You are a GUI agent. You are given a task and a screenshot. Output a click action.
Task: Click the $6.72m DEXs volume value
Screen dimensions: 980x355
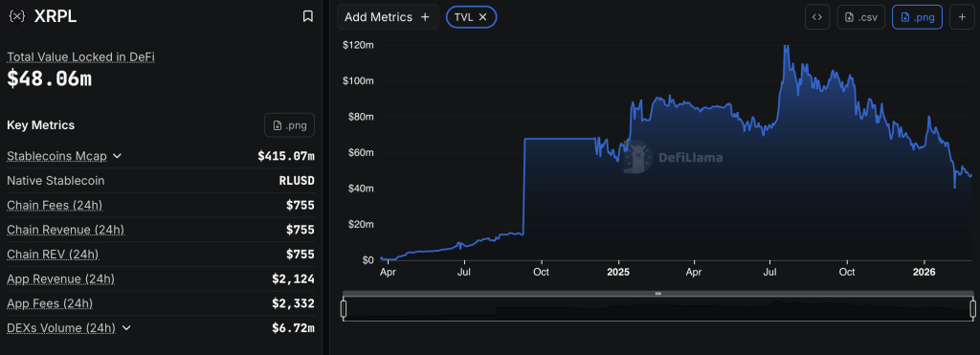tap(293, 327)
